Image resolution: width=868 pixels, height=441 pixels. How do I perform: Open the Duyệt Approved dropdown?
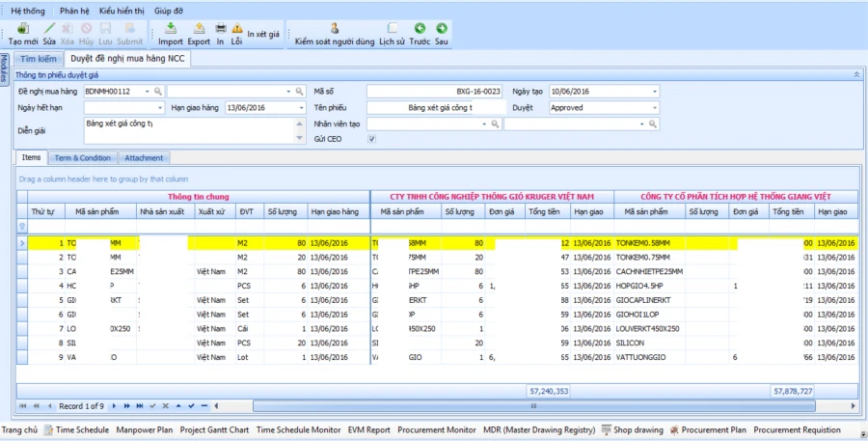(654, 107)
